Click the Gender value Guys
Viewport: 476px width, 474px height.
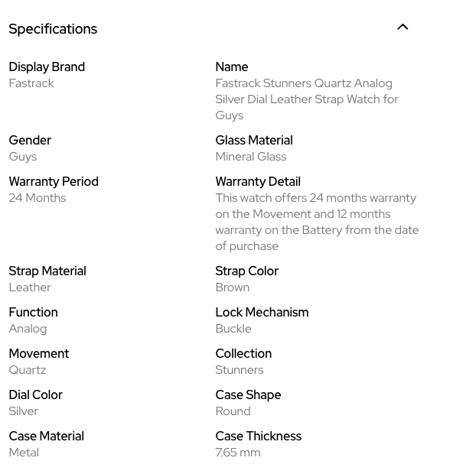[x=23, y=157]
